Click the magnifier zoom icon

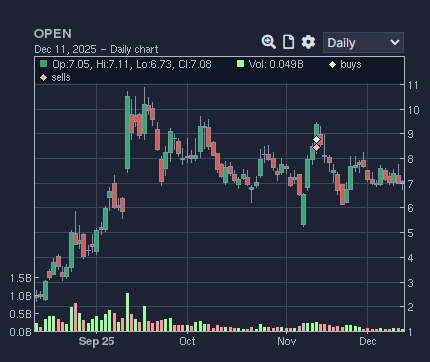click(x=268, y=42)
